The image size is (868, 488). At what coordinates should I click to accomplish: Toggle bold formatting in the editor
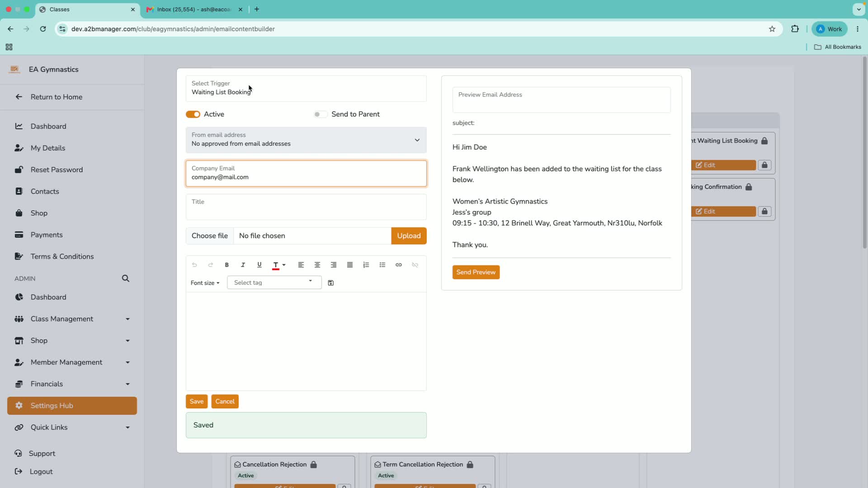[x=227, y=265]
